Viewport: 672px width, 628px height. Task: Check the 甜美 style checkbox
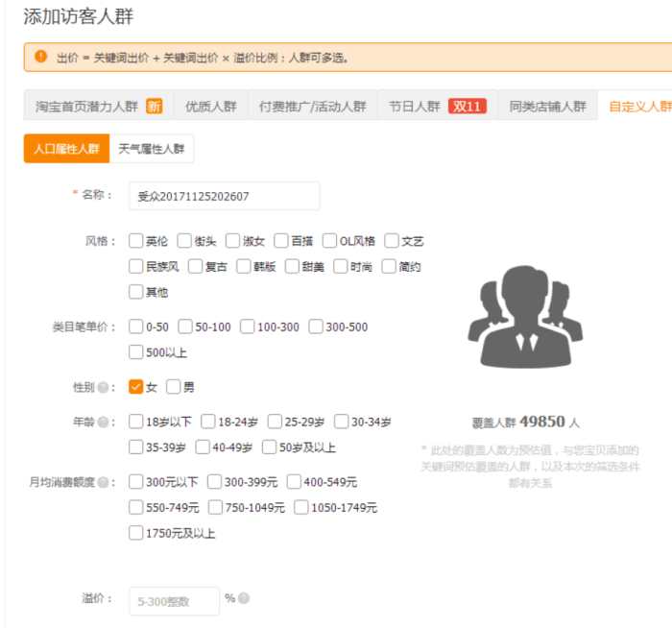click(x=292, y=267)
